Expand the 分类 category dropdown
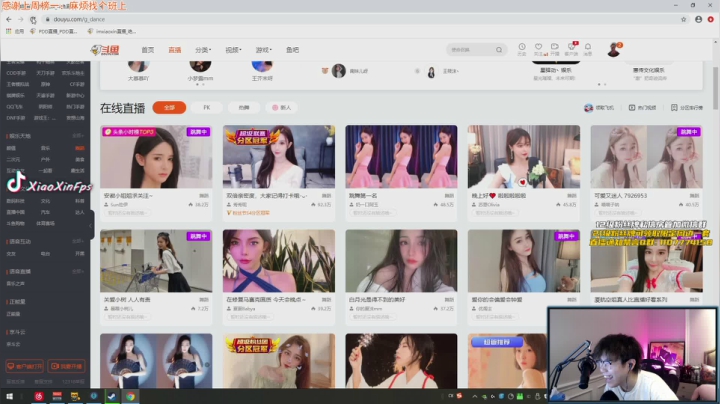 [x=203, y=50]
